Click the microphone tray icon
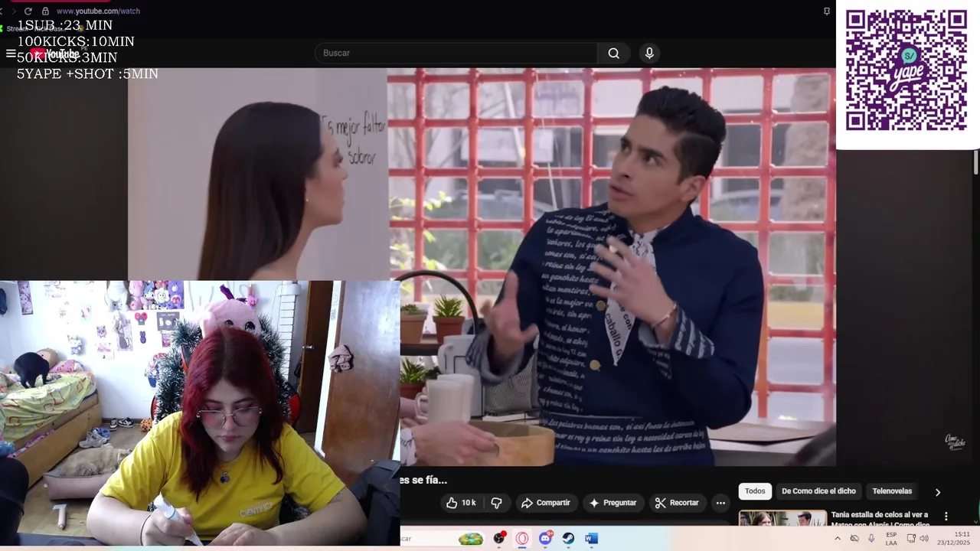The image size is (980, 551). click(x=871, y=539)
